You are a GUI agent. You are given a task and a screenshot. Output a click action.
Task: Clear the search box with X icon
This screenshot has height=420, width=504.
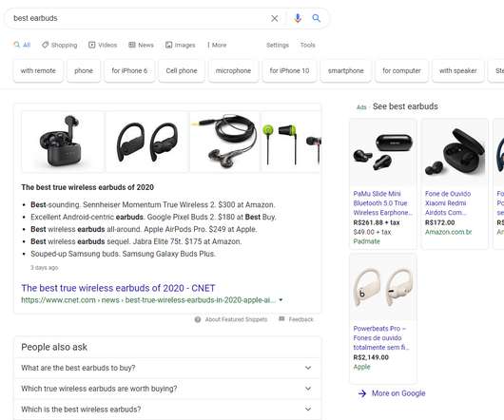point(274,18)
